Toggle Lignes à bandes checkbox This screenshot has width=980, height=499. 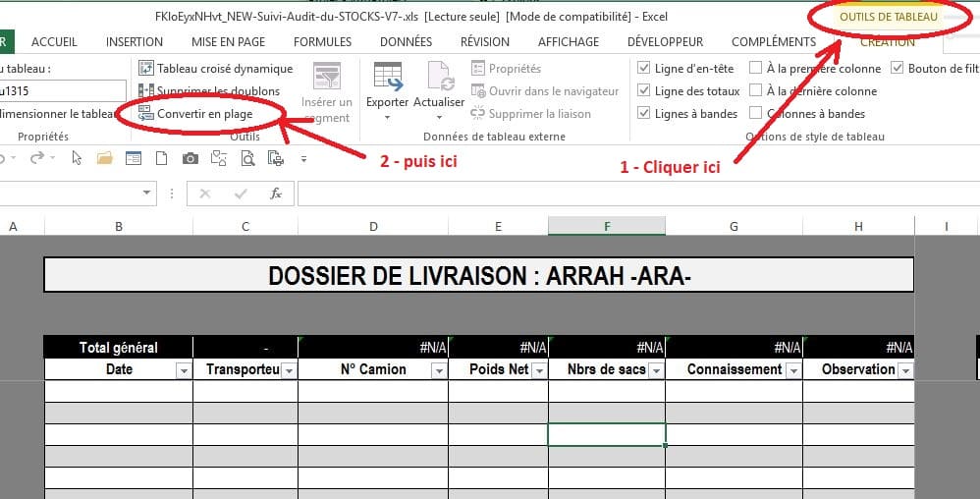pos(644,113)
